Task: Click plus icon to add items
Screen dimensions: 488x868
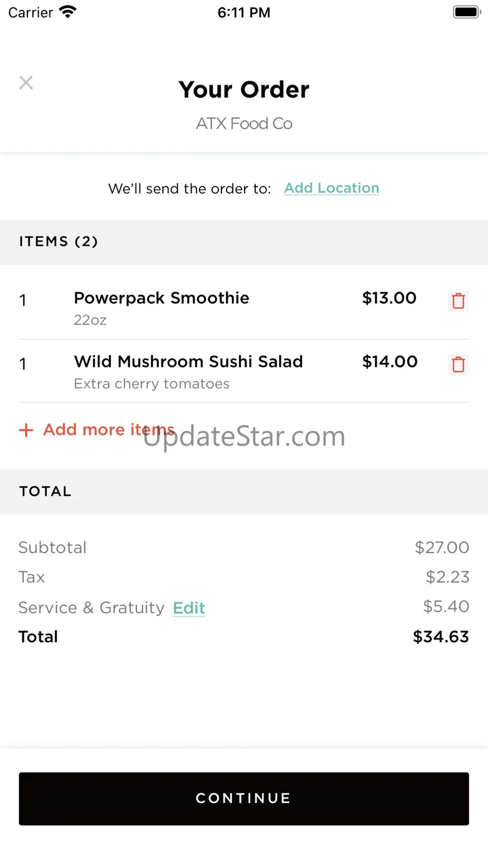Action: click(26, 430)
